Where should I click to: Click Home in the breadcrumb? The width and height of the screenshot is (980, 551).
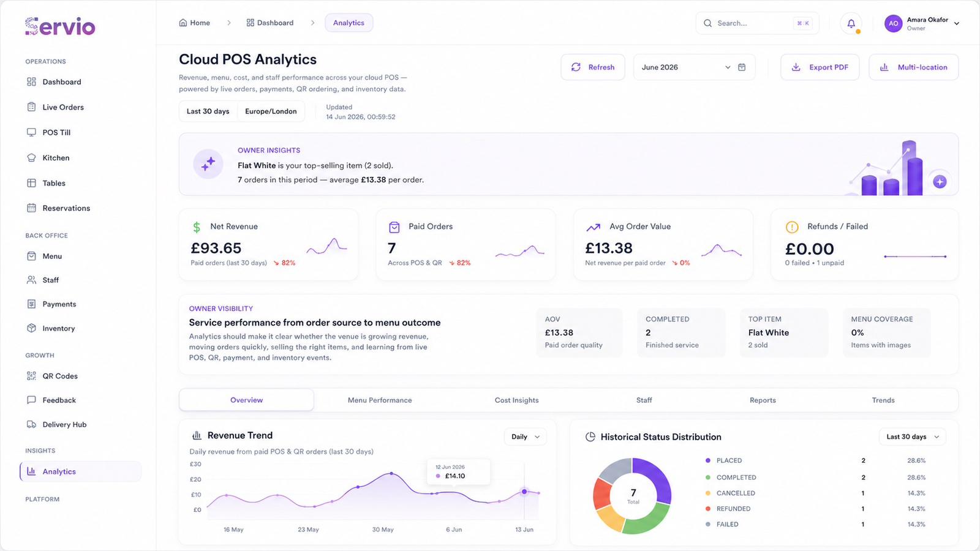pyautogui.click(x=194, y=23)
